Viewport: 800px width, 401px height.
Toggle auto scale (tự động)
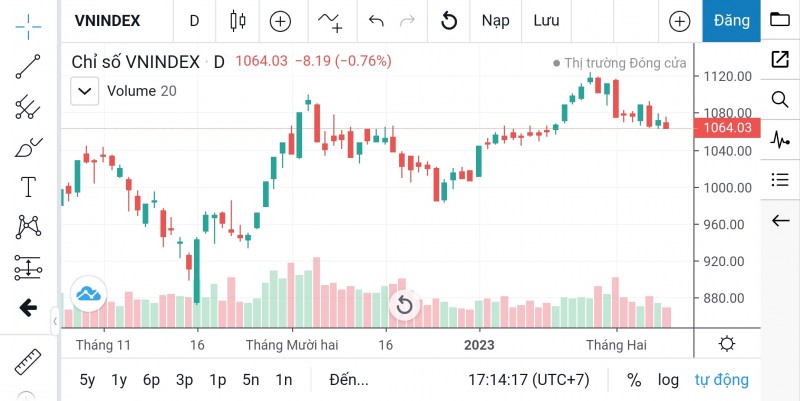721,380
